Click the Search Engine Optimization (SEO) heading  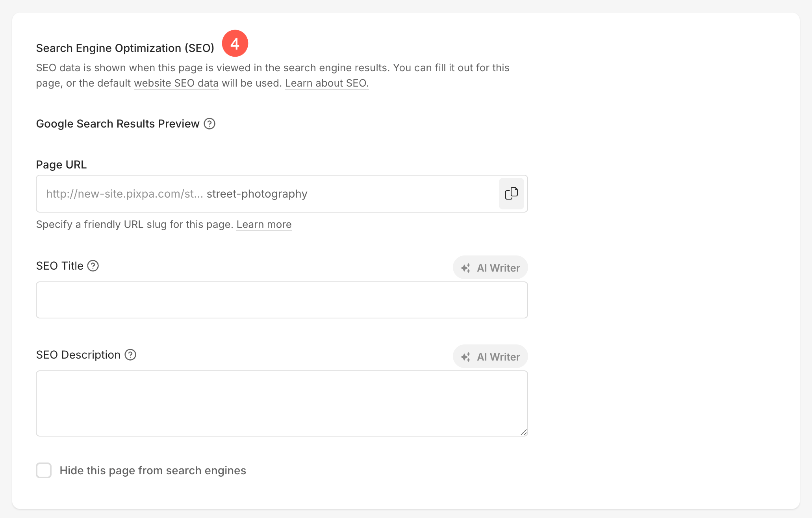(125, 48)
